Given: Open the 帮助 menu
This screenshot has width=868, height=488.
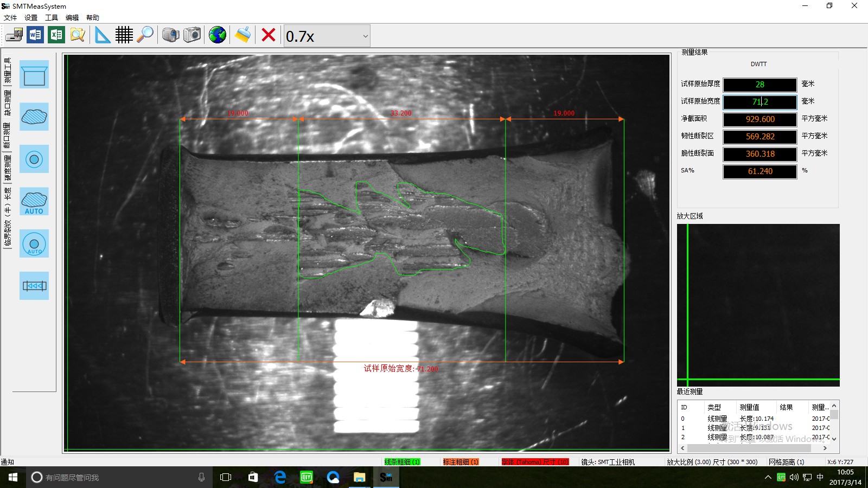Looking at the screenshot, I should point(93,17).
